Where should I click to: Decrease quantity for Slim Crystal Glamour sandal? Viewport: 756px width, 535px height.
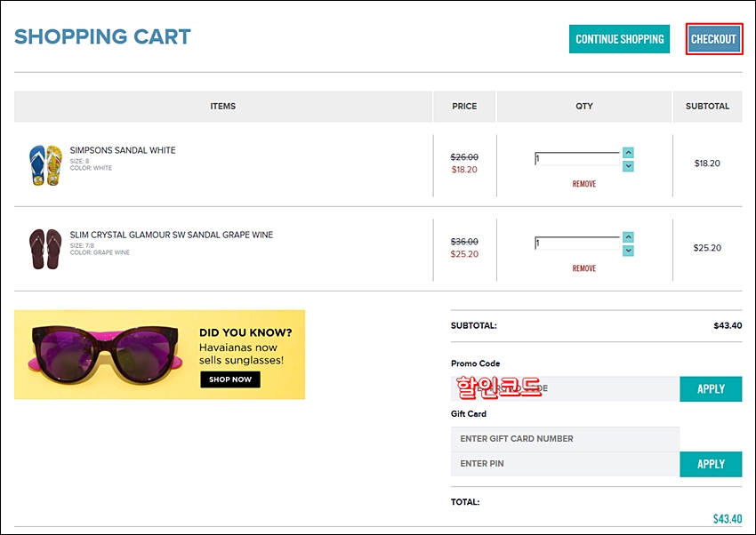628,251
